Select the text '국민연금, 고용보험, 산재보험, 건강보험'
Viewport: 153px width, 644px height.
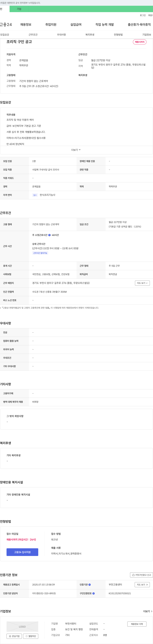point(51,274)
